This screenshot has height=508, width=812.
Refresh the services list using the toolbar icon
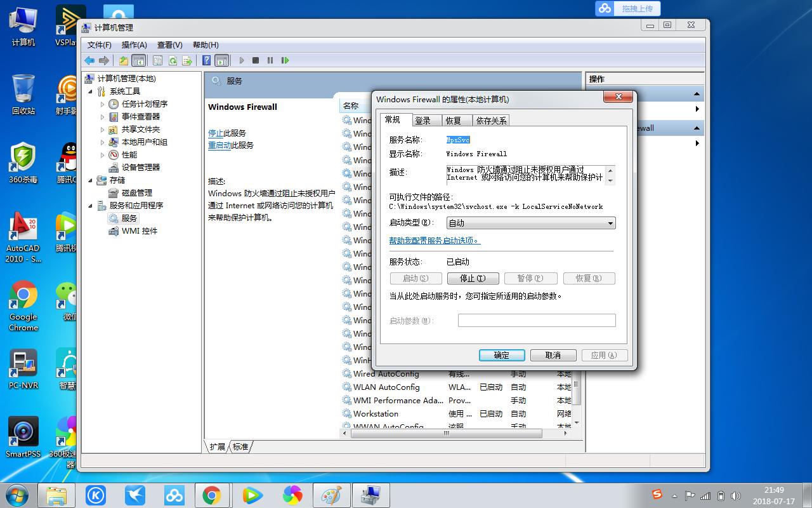click(x=172, y=60)
